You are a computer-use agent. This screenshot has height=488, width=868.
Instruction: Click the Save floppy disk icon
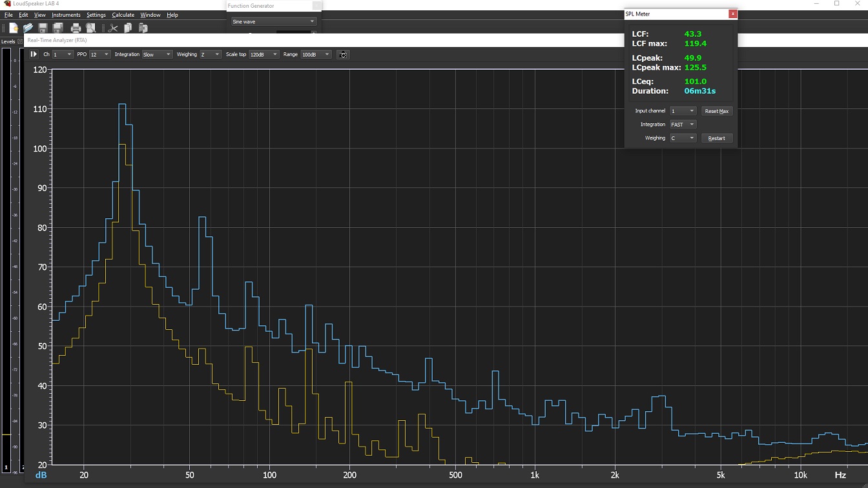[43, 28]
